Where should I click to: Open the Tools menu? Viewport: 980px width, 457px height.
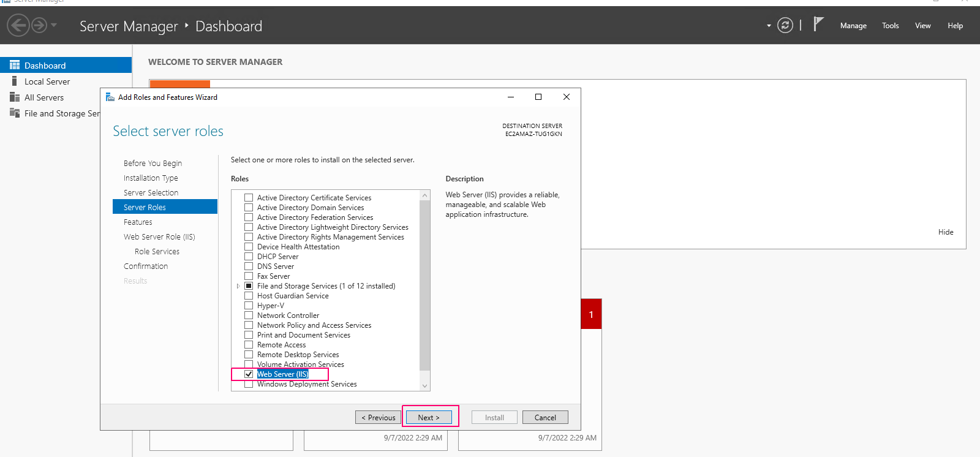point(891,26)
